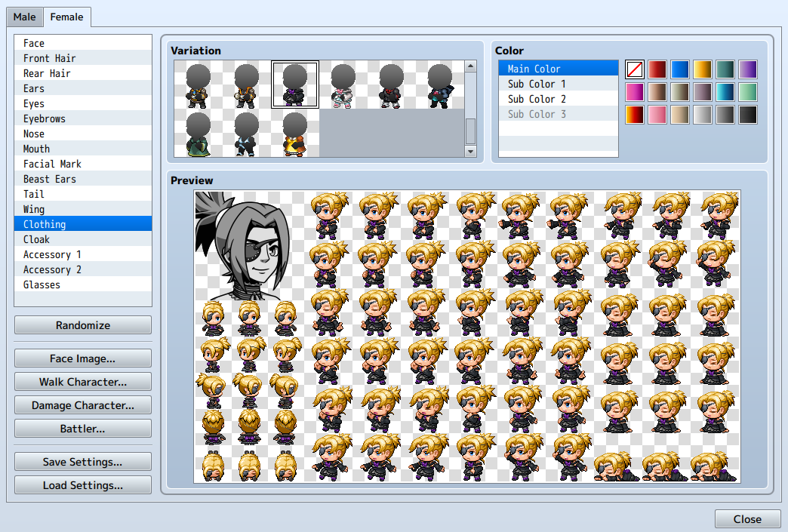
Task: Select Sub Color 2 in the color list
Action: 559,99
